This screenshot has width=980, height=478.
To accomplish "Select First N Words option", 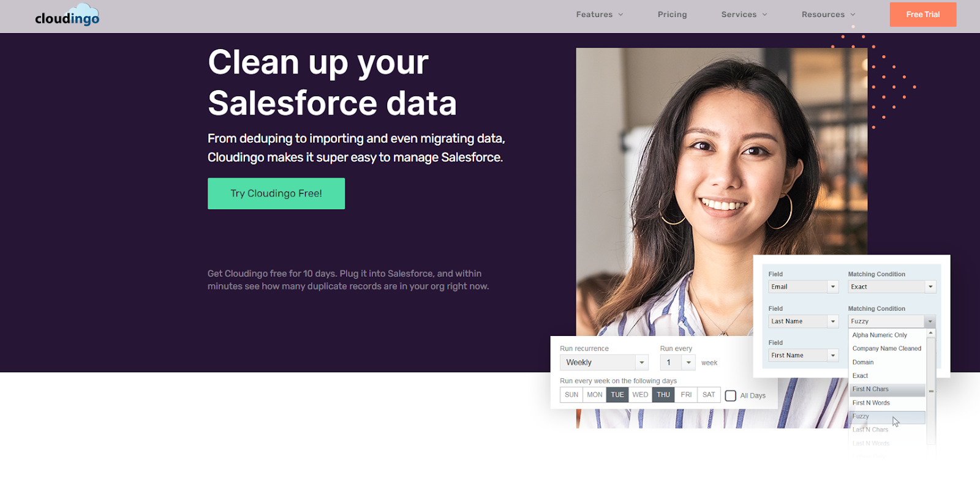I will (x=887, y=403).
